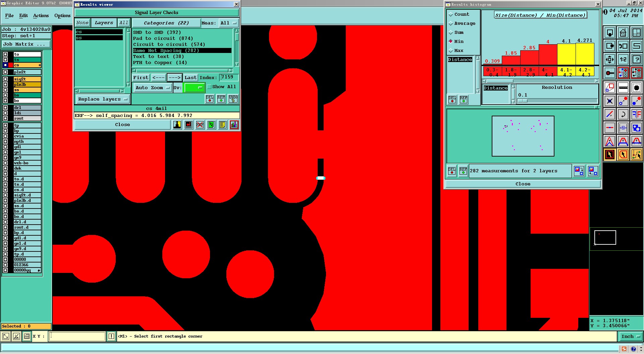
Task: Select the cs layer row in layer list
Action: click(27, 65)
